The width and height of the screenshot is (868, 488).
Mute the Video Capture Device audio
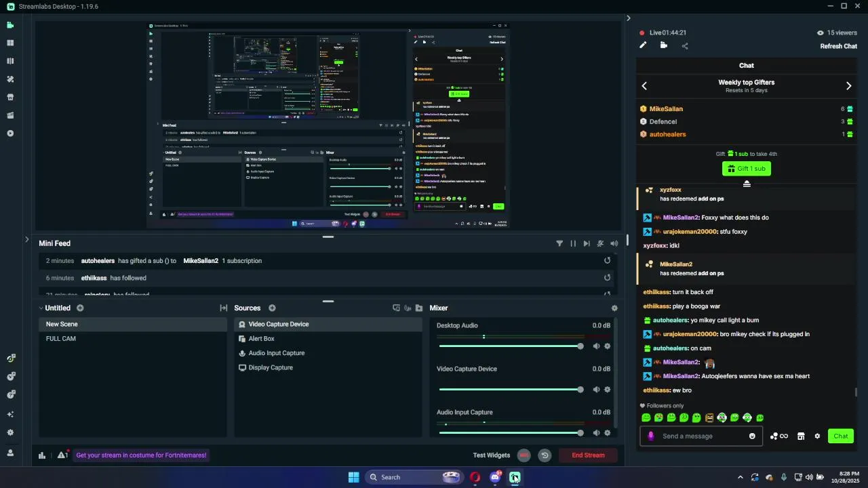(x=596, y=389)
